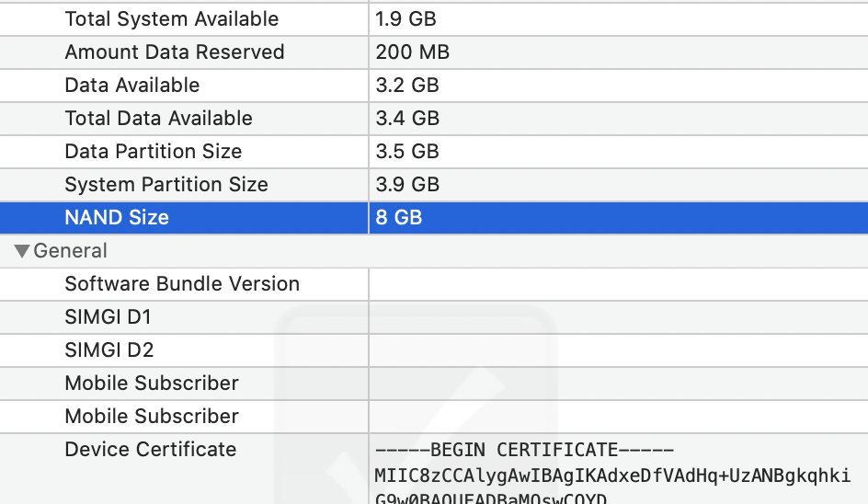Image resolution: width=868 pixels, height=504 pixels.
Task: Select the Total System Available row
Action: point(171,19)
